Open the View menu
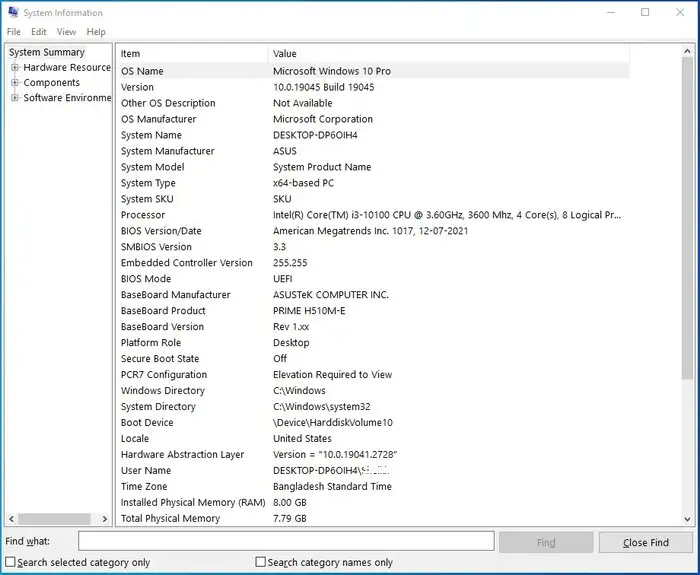Viewport: 700px width, 575px height. [66, 32]
